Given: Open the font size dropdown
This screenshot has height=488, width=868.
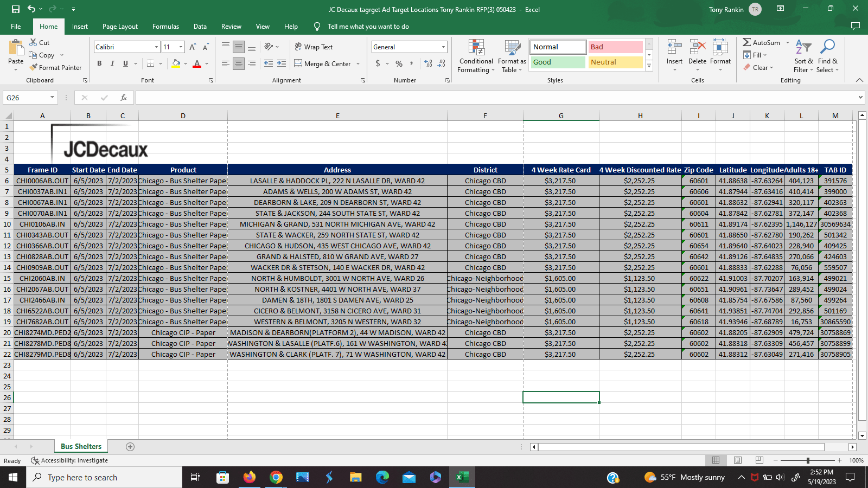Looking at the screenshot, I should [x=181, y=47].
